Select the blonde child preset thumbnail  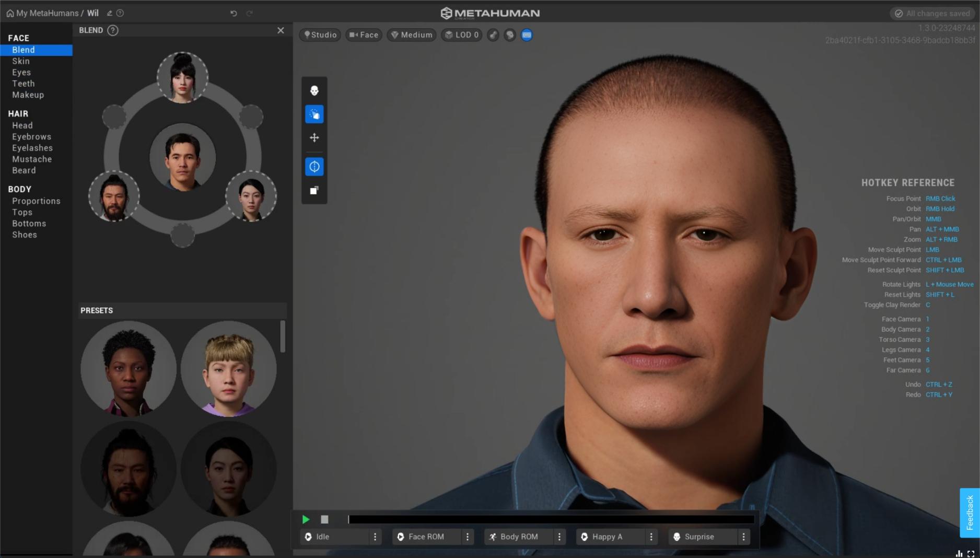229,368
